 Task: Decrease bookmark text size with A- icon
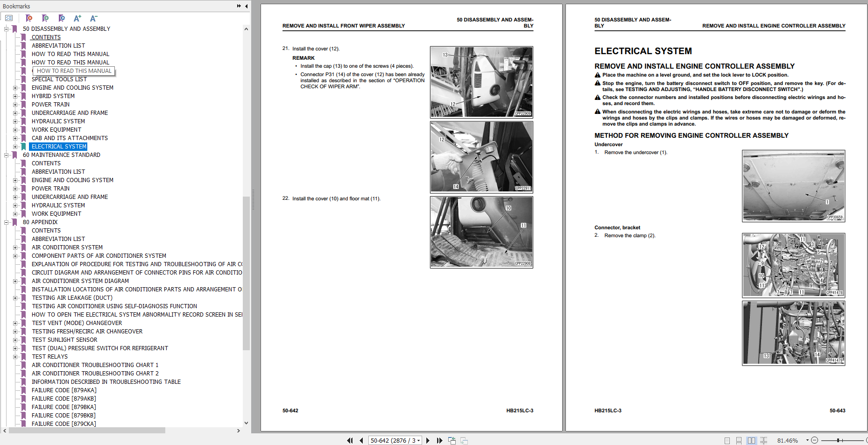[x=93, y=18]
